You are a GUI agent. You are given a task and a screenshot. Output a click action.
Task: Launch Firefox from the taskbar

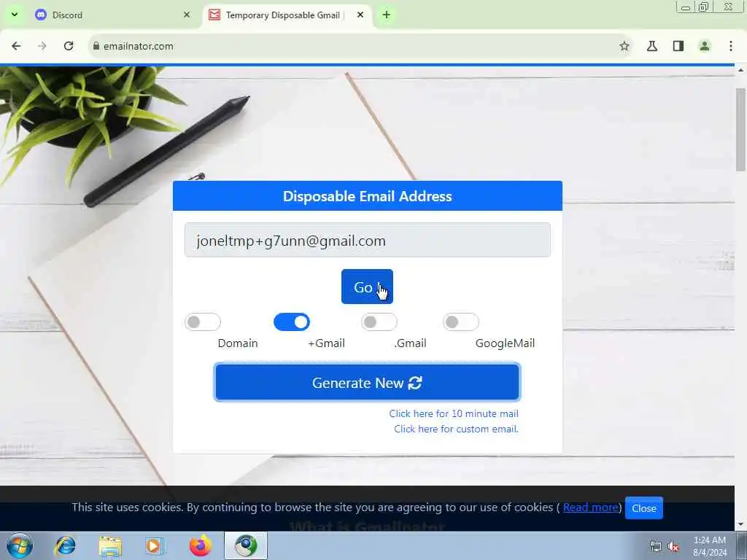[x=200, y=545]
